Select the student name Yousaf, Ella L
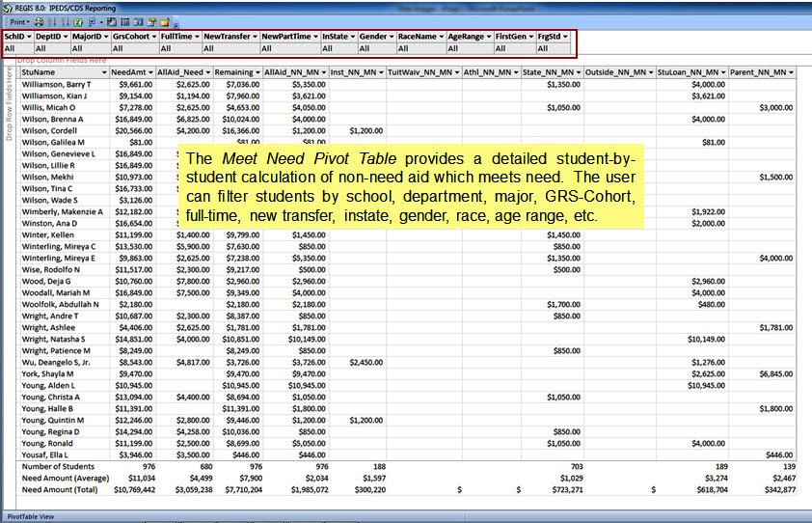This screenshot has height=523, width=812. [x=44, y=455]
